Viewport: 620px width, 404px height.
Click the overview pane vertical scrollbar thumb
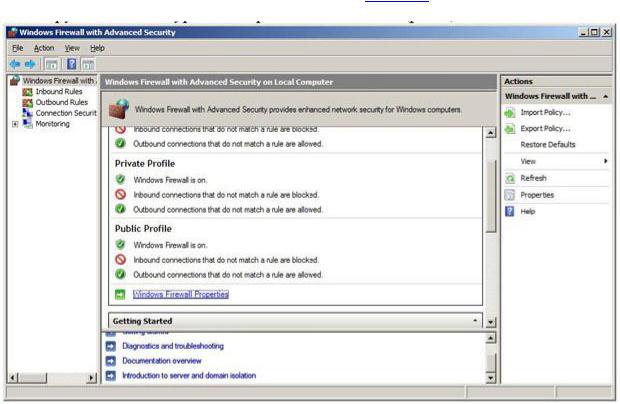point(490,196)
